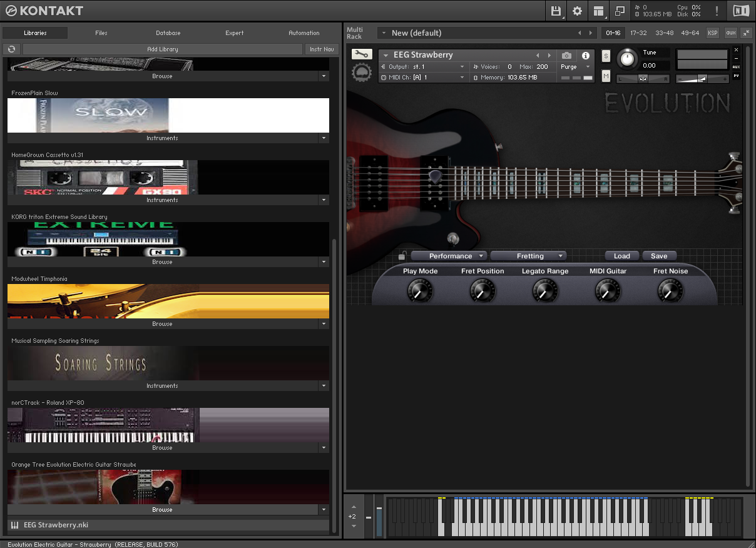Expand KORG triton library options arrow
Viewport: 756px width, 548px height.
(x=324, y=262)
